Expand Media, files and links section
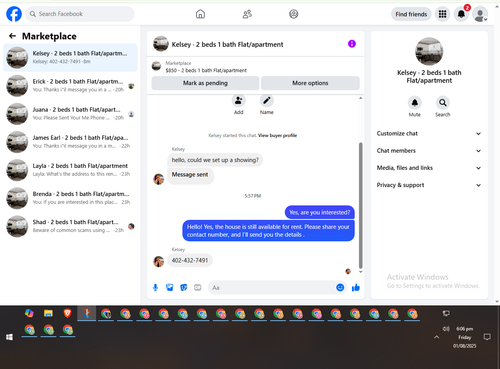 tap(429, 168)
